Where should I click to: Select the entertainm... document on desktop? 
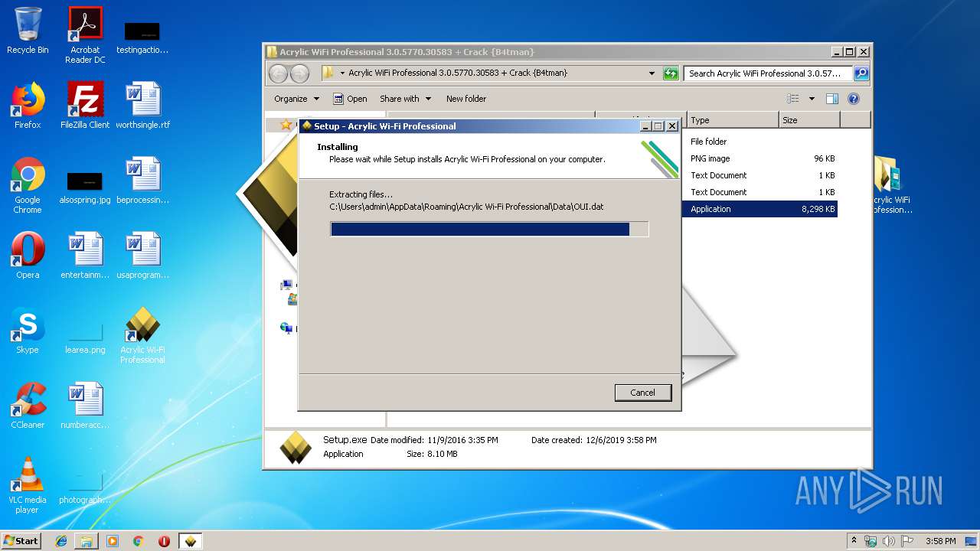(85, 256)
